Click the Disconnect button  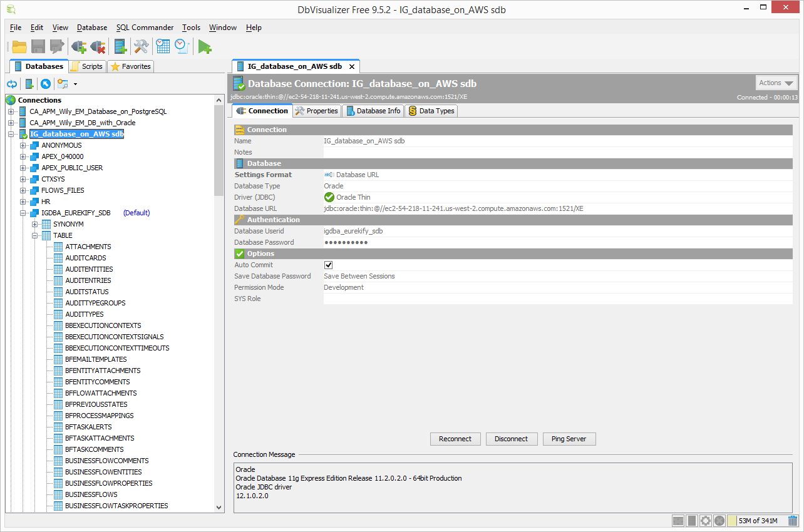[511, 439]
